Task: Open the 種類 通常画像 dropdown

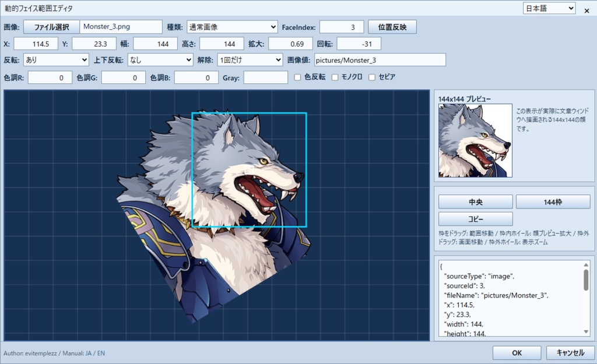Action: 232,27
